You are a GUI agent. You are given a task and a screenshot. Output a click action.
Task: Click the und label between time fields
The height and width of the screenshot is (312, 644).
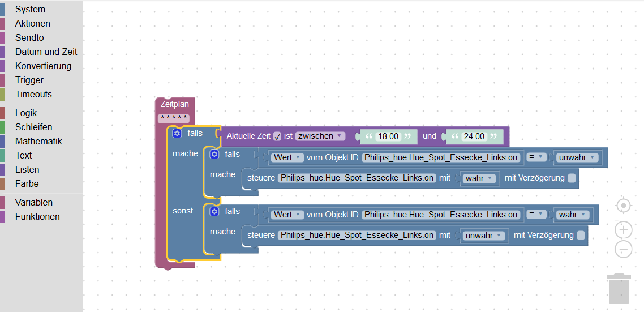[429, 136]
